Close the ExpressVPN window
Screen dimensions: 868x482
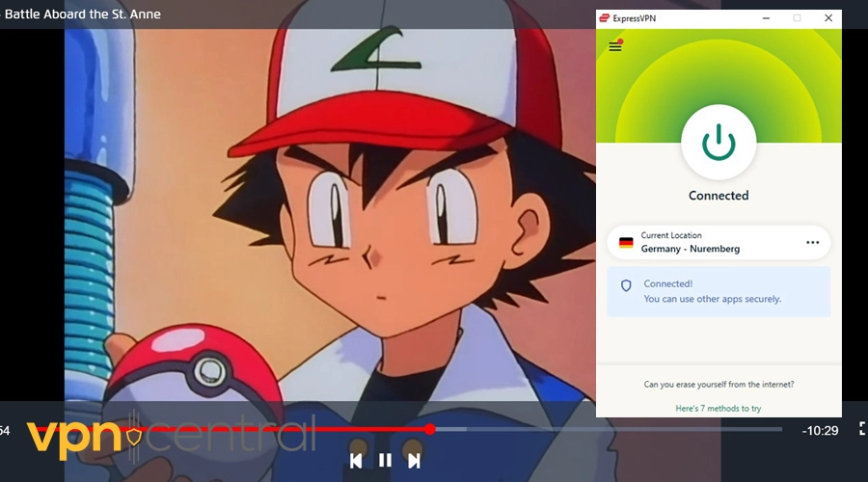pos(828,18)
